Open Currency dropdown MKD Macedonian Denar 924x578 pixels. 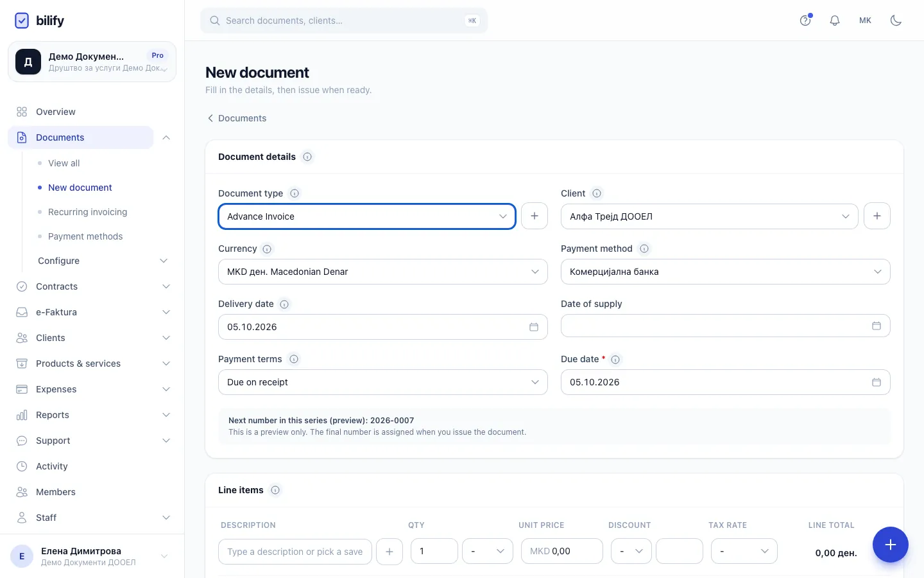pos(383,272)
